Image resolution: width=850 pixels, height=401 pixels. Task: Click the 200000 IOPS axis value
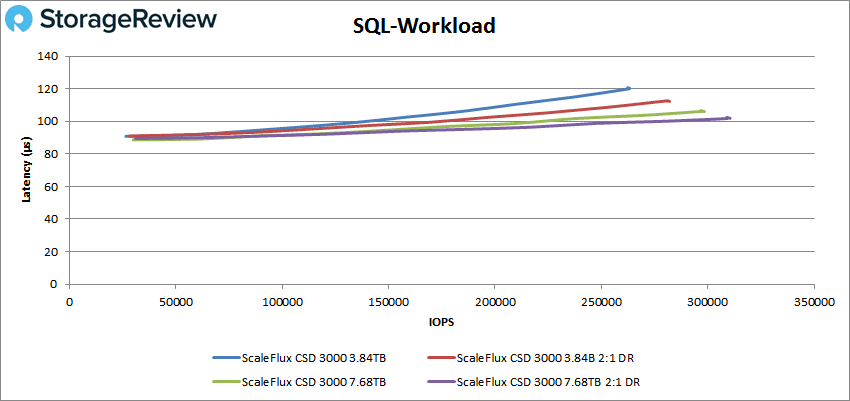[494, 302]
